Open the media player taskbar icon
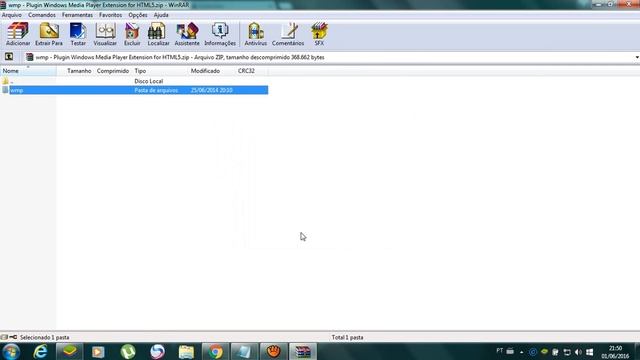 point(98,351)
